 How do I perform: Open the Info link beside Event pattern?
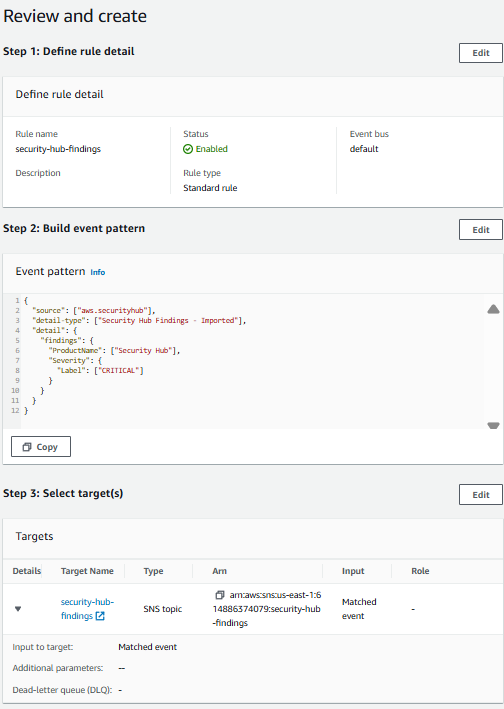(98, 272)
